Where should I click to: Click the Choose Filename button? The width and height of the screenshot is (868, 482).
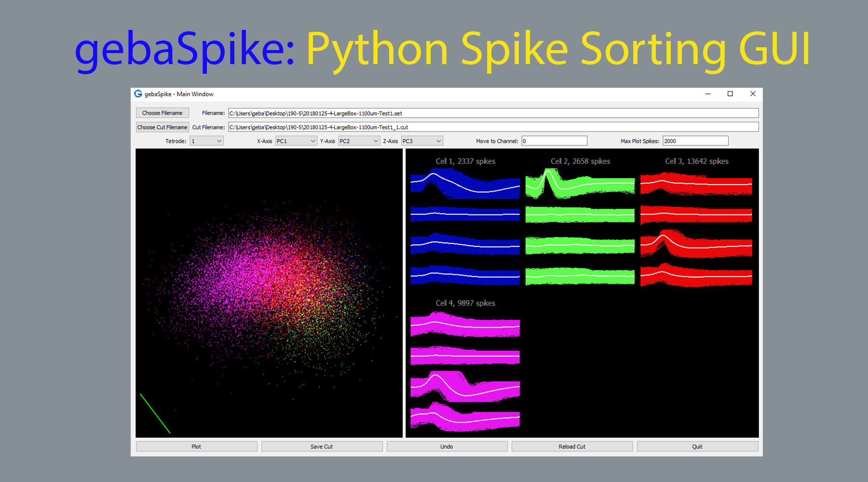(x=162, y=113)
